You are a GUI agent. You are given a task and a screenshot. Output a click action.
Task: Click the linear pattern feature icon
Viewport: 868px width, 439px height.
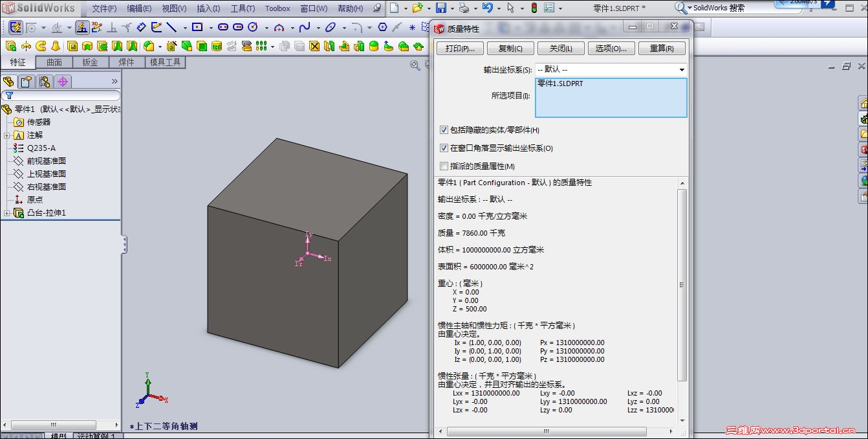(x=261, y=46)
